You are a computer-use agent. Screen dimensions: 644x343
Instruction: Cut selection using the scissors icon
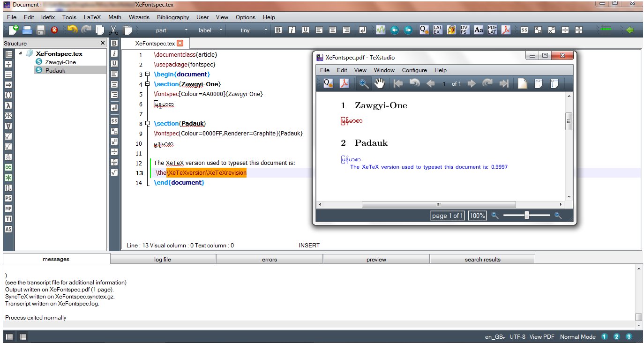coord(113,30)
